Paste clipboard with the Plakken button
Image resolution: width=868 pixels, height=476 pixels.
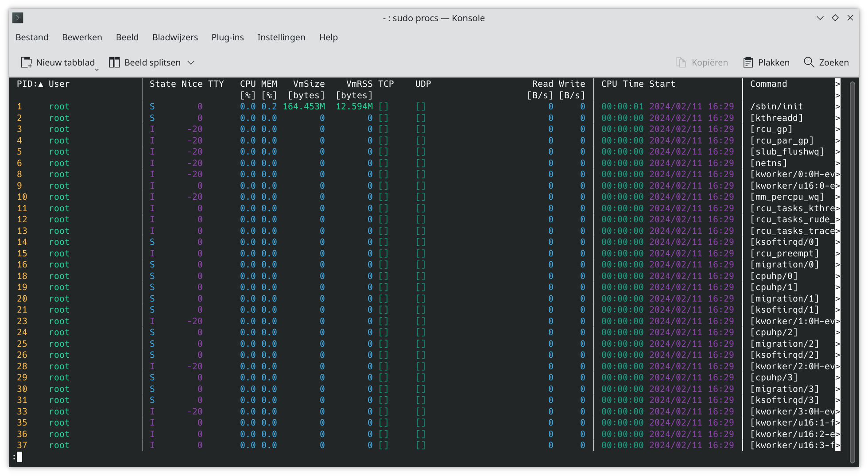767,62
